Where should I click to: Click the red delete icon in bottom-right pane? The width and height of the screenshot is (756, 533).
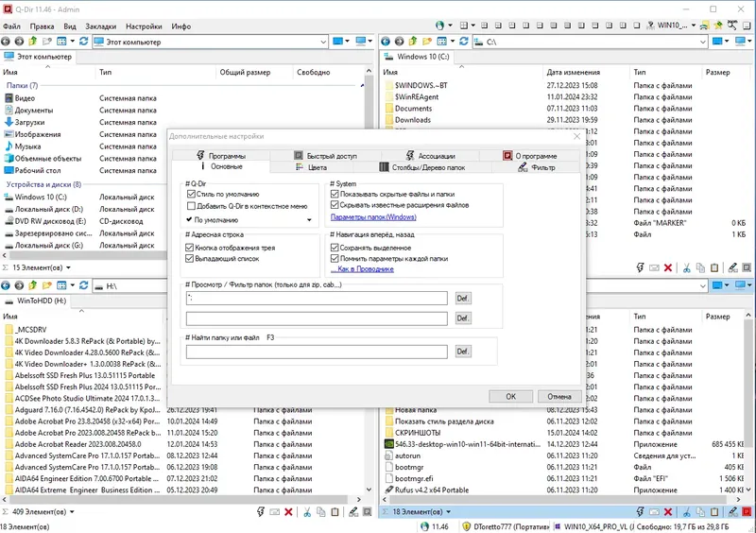pyautogui.click(x=668, y=512)
